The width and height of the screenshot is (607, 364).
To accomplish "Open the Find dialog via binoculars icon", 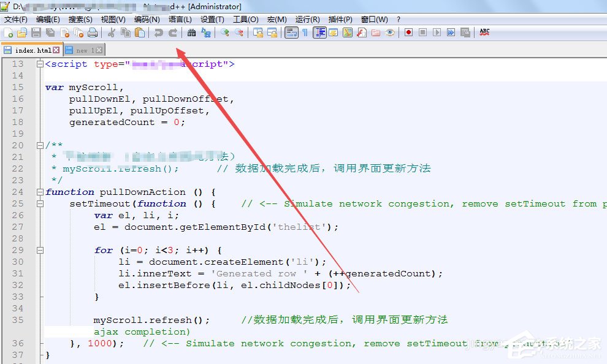I will tap(193, 32).
